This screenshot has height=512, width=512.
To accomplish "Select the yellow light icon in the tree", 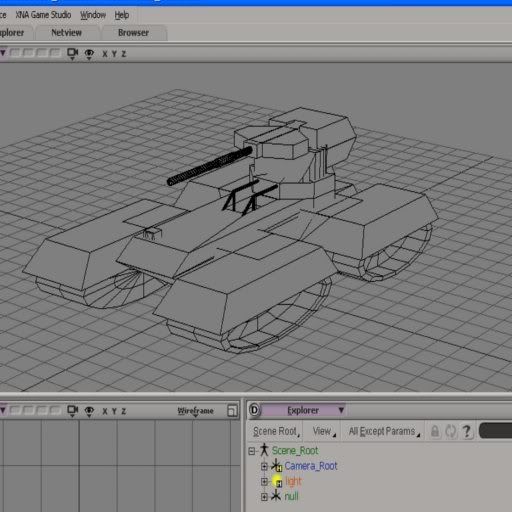I will (x=277, y=481).
